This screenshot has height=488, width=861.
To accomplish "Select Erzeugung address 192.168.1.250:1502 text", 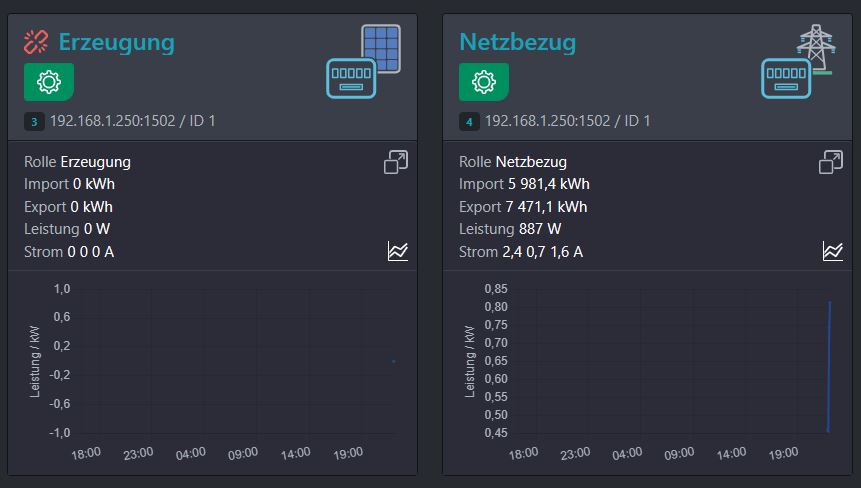I will [113, 121].
